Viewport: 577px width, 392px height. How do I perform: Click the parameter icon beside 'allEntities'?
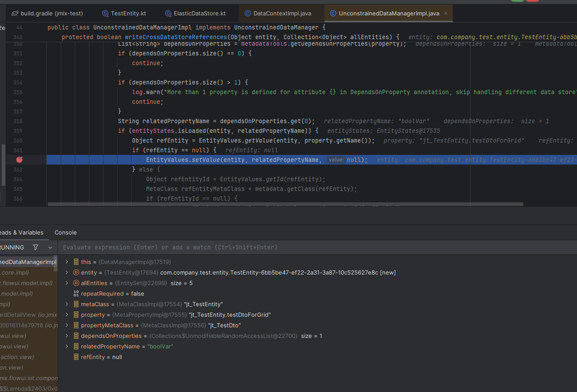pos(76,283)
